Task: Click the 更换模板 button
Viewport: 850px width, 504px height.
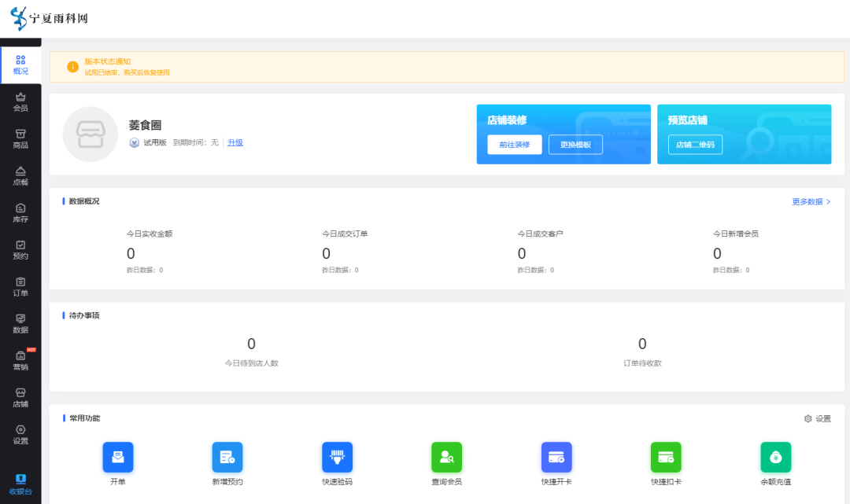Action: 575,145
